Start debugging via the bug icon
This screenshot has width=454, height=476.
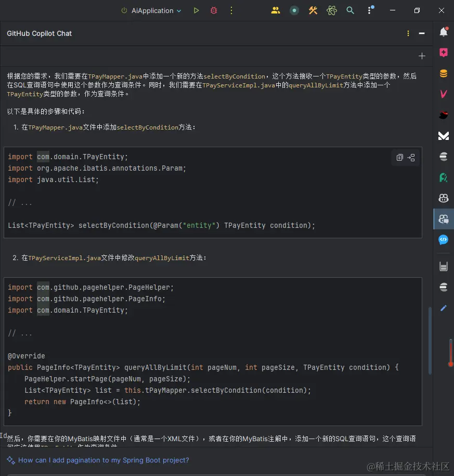click(213, 10)
